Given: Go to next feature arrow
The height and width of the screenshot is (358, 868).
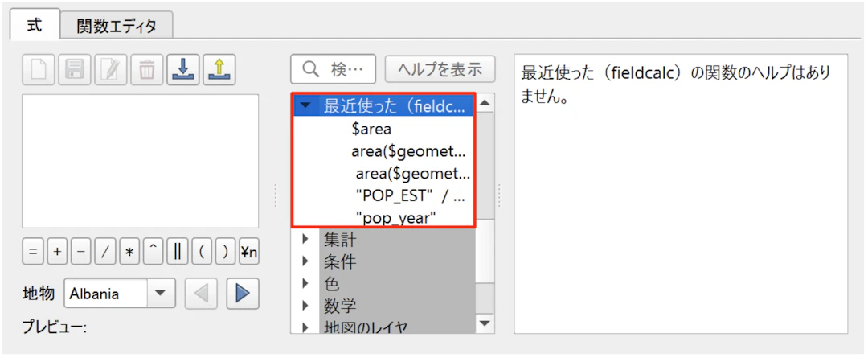Looking at the screenshot, I should [x=242, y=294].
